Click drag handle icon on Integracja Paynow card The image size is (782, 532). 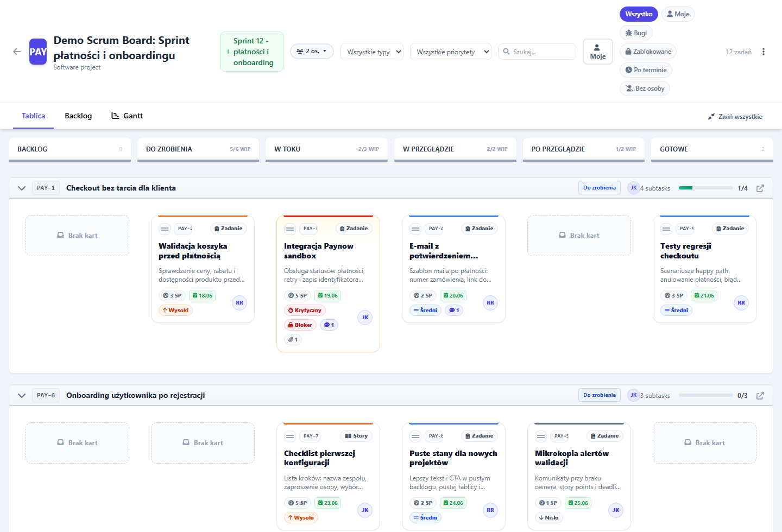(290, 229)
